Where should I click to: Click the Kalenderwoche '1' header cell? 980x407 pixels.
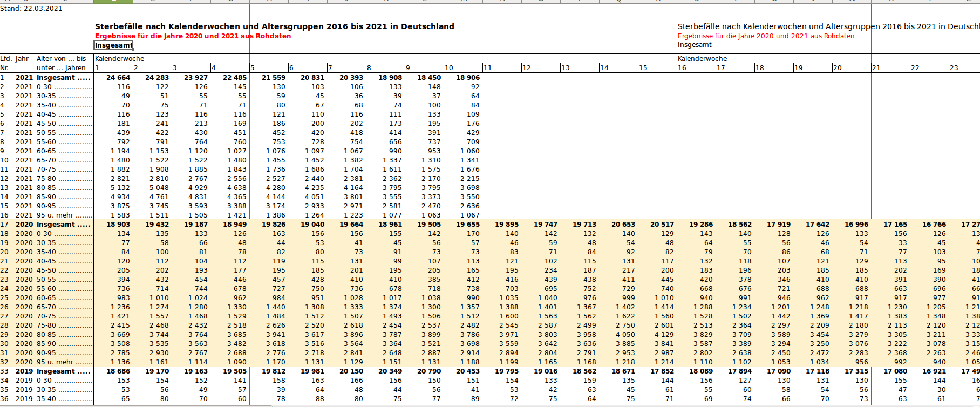pyautogui.click(x=113, y=68)
